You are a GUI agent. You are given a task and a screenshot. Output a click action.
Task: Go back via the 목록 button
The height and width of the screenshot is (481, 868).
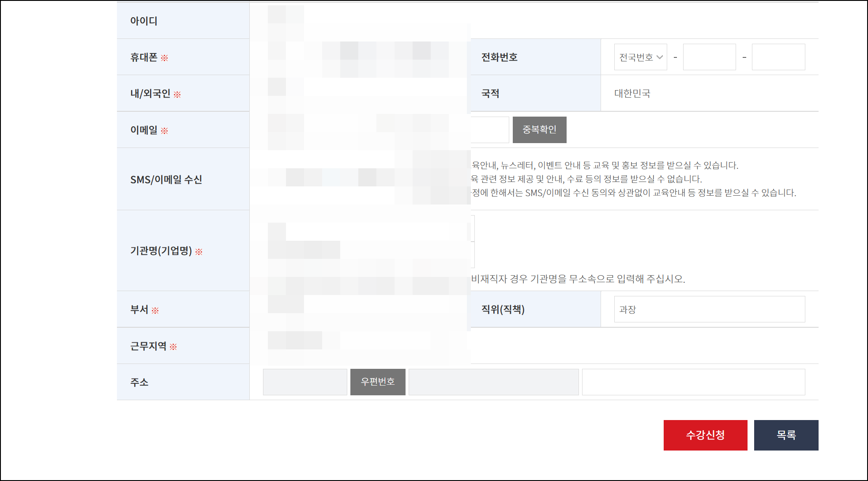(786, 435)
